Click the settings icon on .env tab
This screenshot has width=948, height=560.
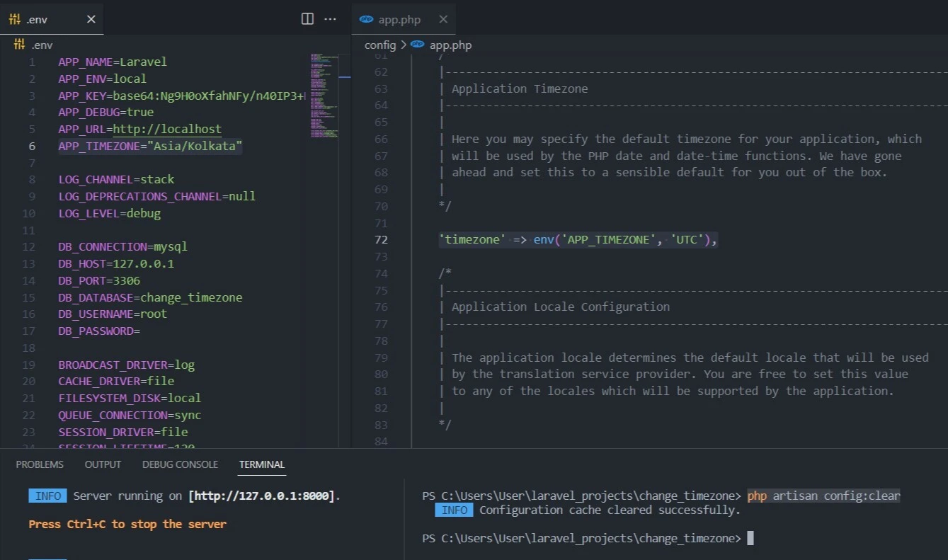click(x=14, y=19)
